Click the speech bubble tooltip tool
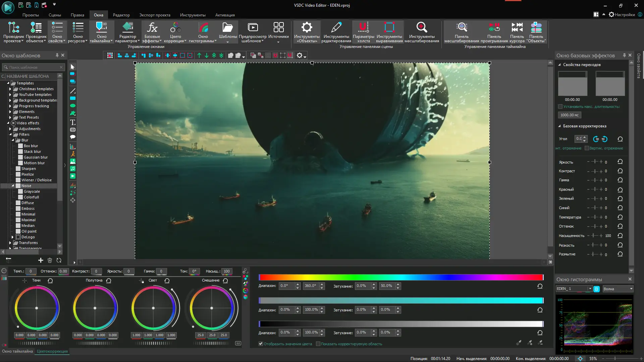This screenshot has height=362, width=644. pyautogui.click(x=73, y=137)
